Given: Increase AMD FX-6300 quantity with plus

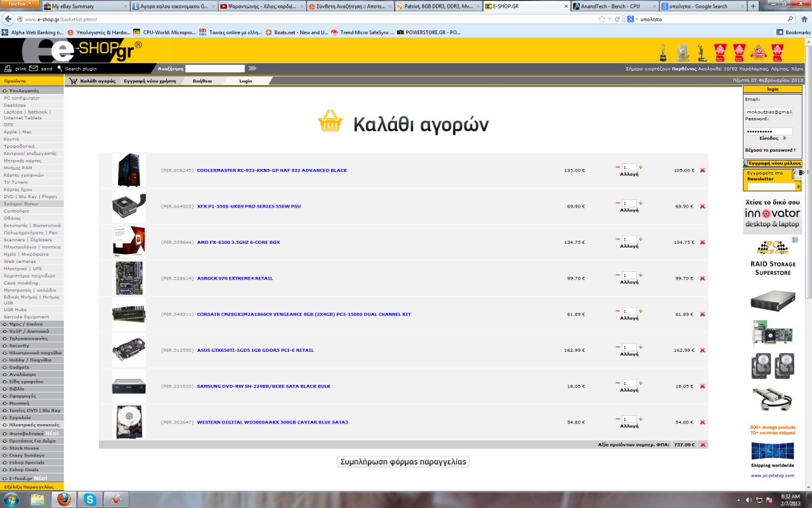Looking at the screenshot, I should [641, 239].
